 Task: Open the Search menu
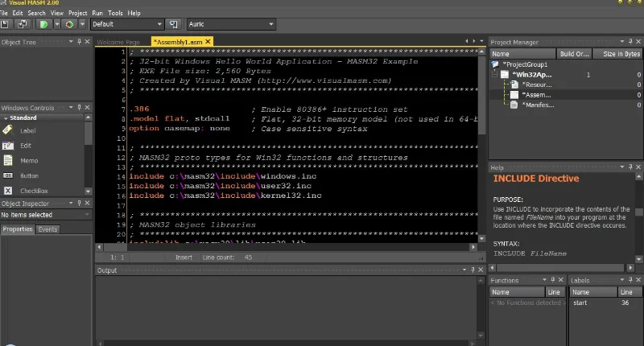coord(36,13)
